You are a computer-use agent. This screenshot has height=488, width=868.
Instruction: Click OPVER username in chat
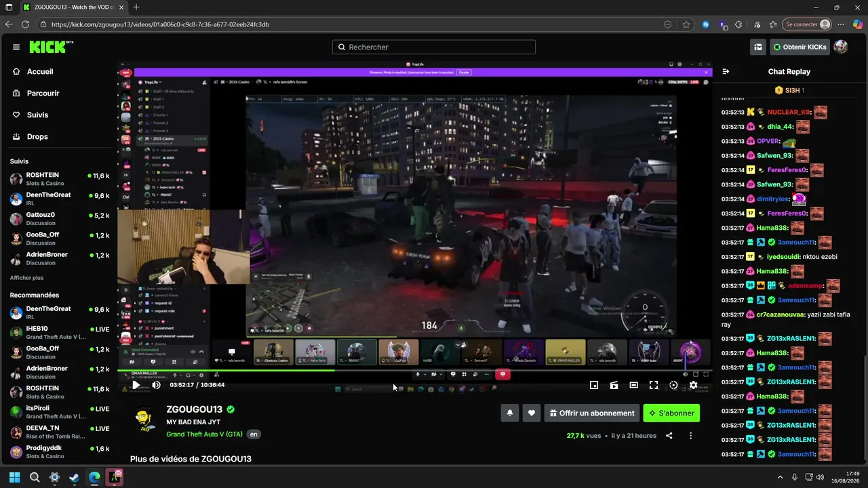tap(768, 142)
